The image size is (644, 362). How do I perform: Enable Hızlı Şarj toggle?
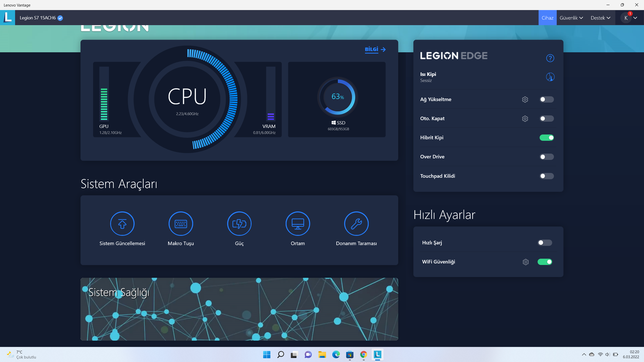click(545, 243)
